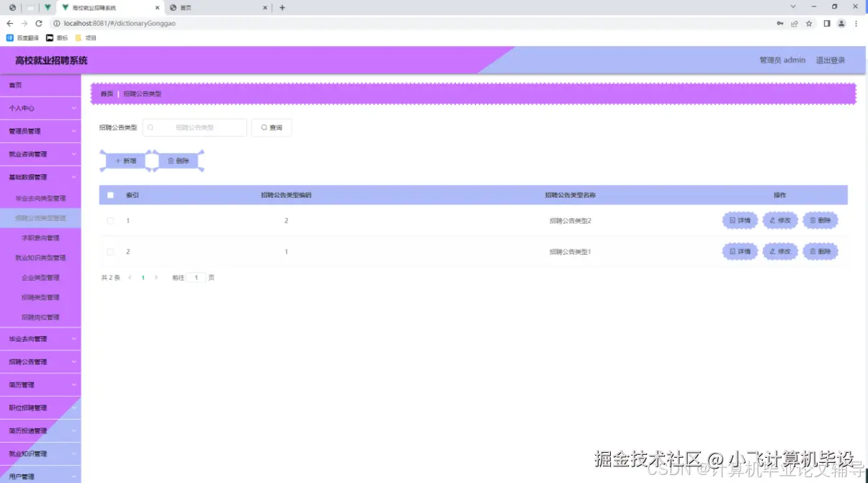Open the 图标 bookmark
868x483 pixels.
point(57,37)
